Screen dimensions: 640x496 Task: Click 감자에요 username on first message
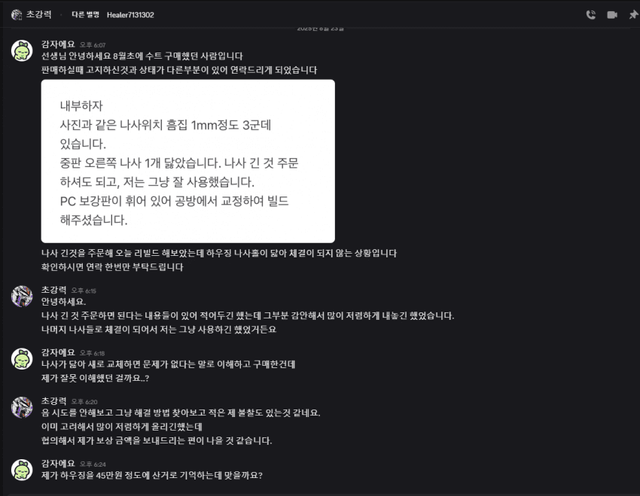[58, 44]
